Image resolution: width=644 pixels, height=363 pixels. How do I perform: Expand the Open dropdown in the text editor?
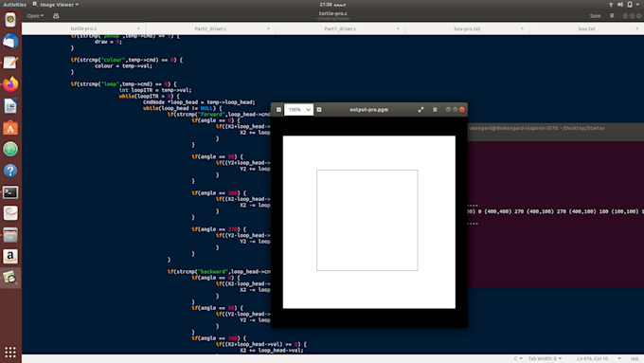coord(35,16)
